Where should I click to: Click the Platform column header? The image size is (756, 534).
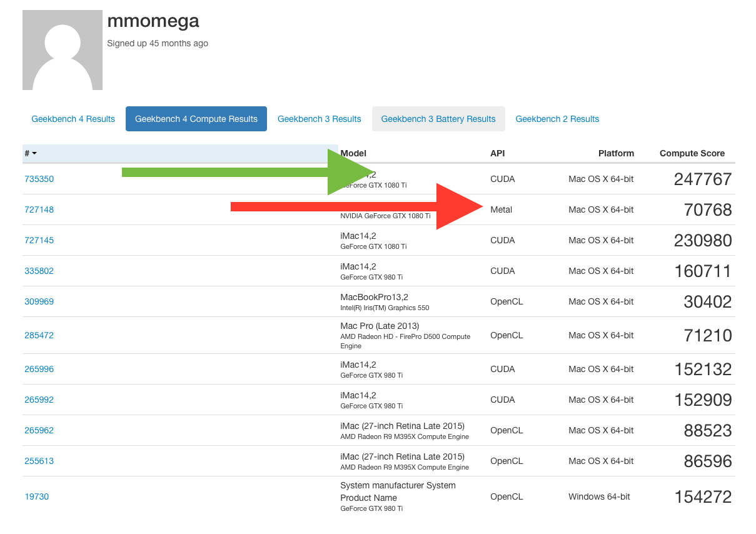(x=616, y=153)
